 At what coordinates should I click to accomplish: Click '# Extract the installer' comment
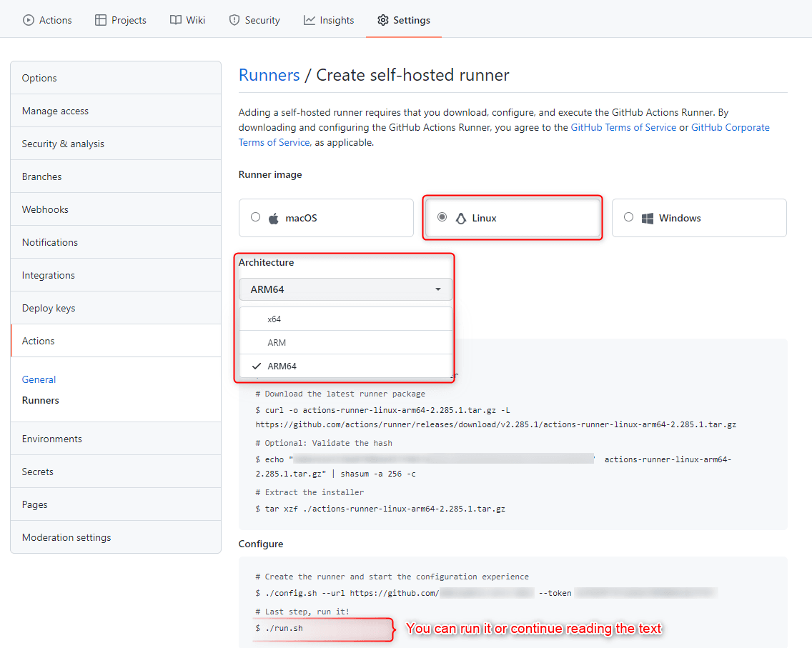pos(310,492)
